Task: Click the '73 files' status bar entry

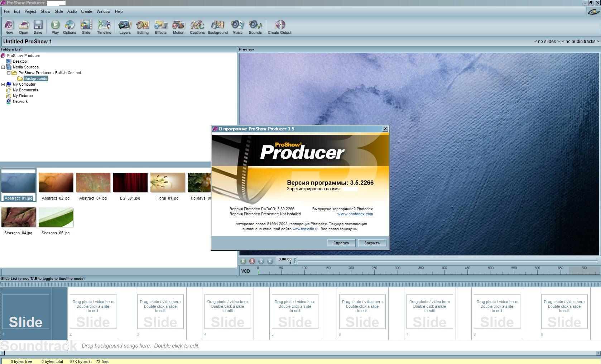Action: click(x=102, y=361)
